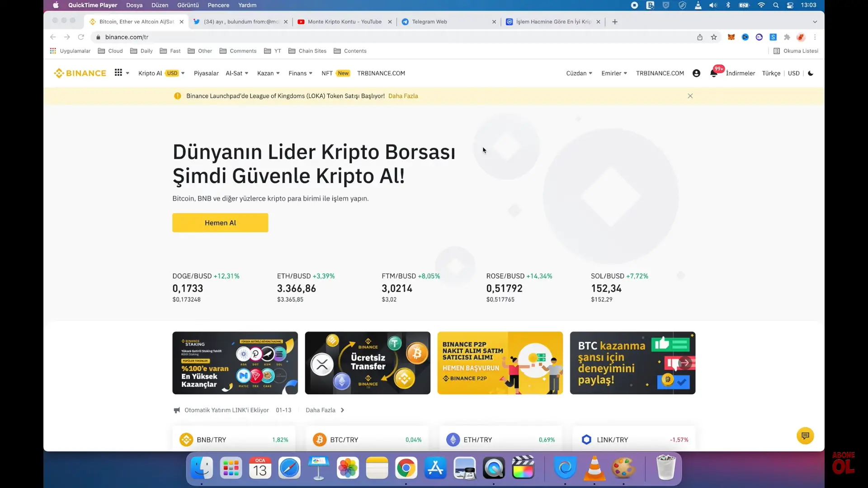Viewport: 868px width, 488px height.
Task: Open the Dosya menu in the menu bar
Action: click(134, 5)
